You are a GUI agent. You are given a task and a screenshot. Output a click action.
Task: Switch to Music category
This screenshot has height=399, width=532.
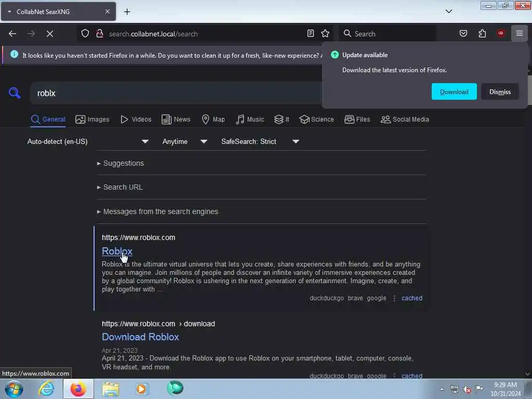(x=250, y=119)
